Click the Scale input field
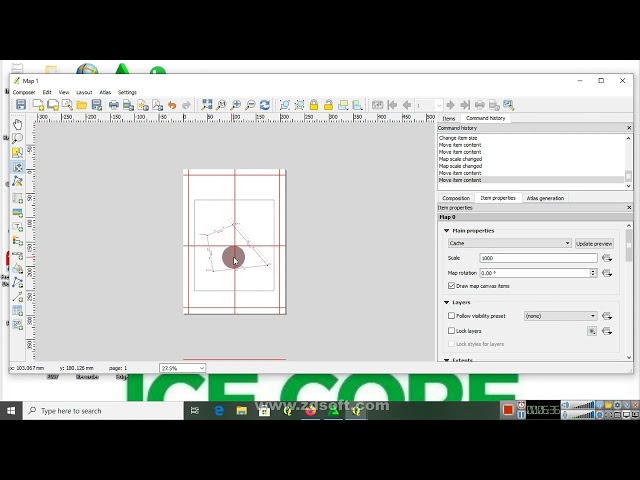Screen dimensions: 640x480 pyautogui.click(x=538, y=258)
